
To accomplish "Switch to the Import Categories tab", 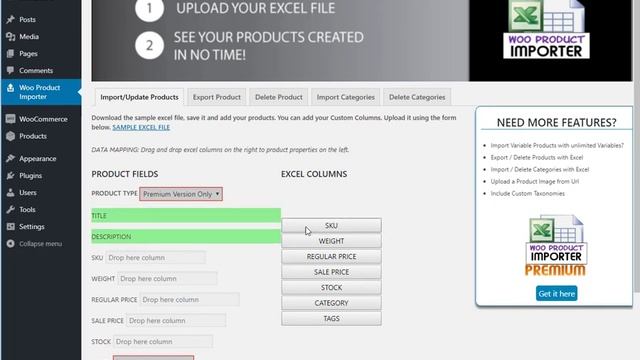I will click(345, 97).
